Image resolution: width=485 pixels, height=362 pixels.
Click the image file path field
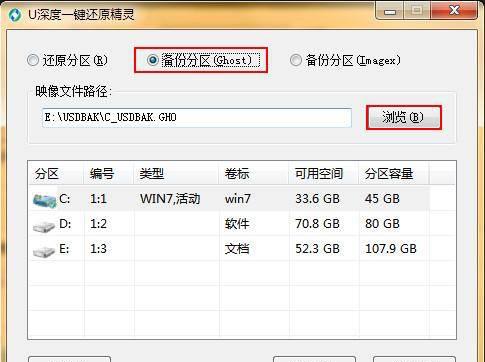pos(197,117)
